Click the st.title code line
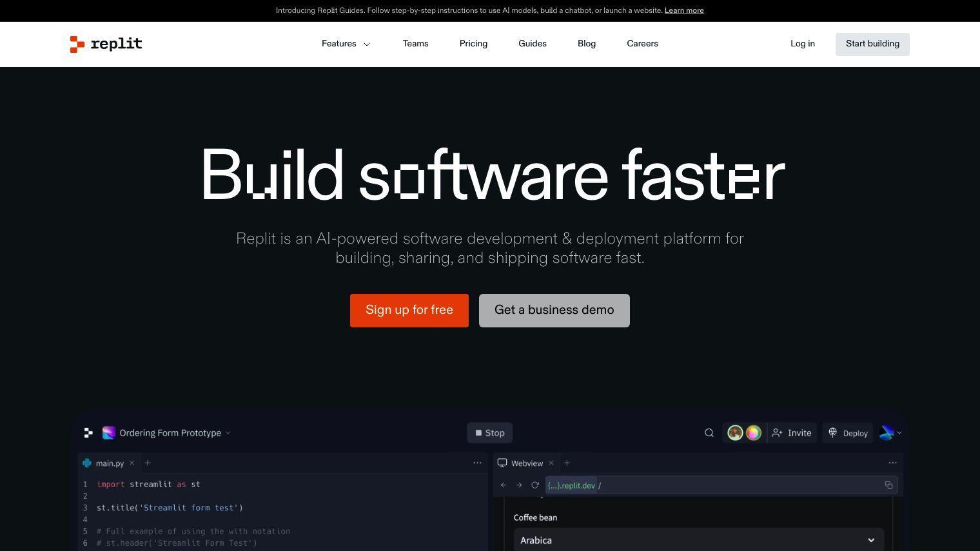The width and height of the screenshot is (980, 551). coord(170,508)
